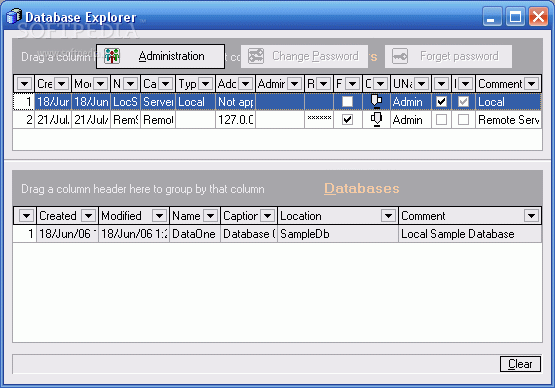Open the Ca column filter dropdown

pos(166,84)
